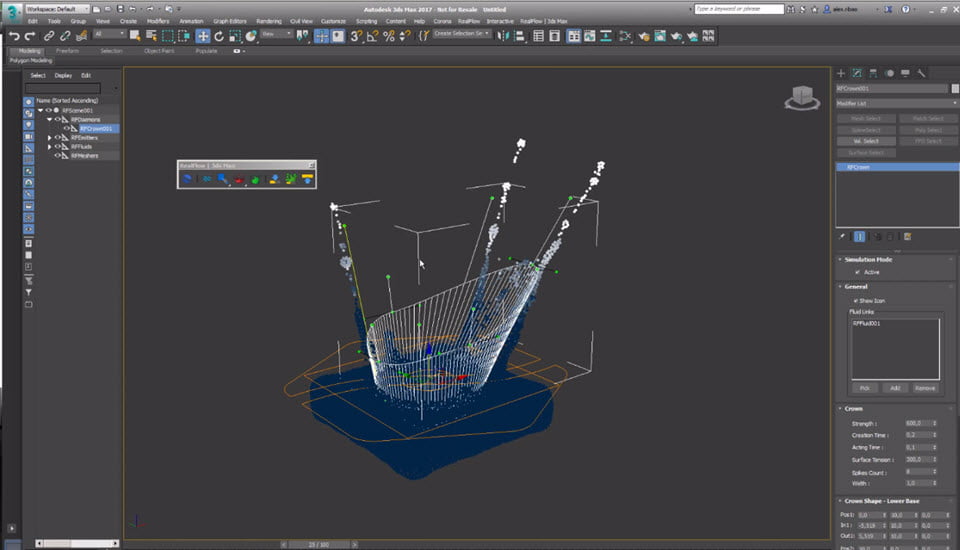Click the Vol. Select modifier button
This screenshot has width=960, height=550.
[866, 141]
